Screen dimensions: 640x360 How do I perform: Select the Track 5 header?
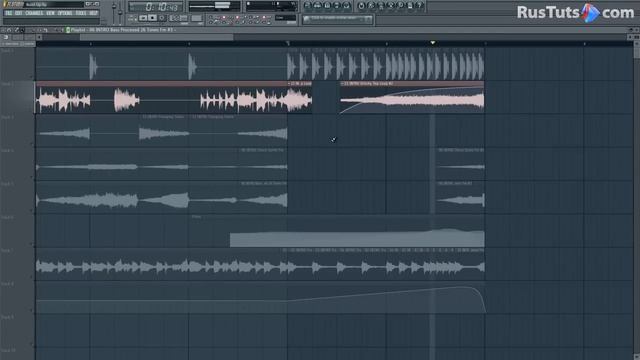[18, 198]
